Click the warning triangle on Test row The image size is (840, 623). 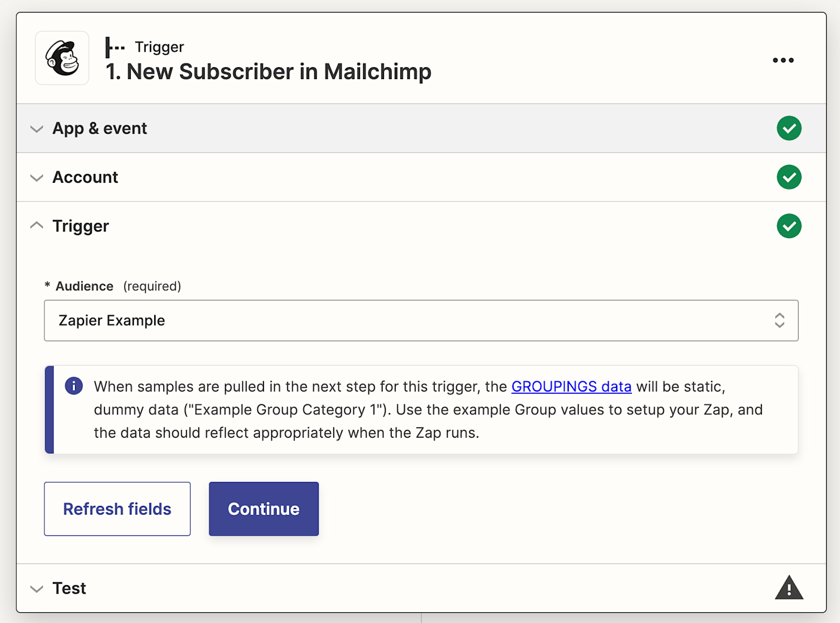[x=788, y=588]
